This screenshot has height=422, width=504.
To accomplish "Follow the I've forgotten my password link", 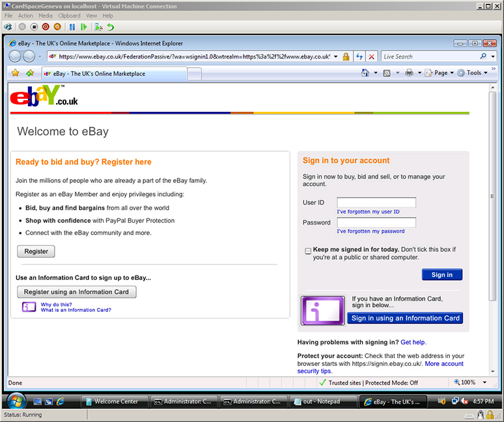I will pyautogui.click(x=371, y=231).
